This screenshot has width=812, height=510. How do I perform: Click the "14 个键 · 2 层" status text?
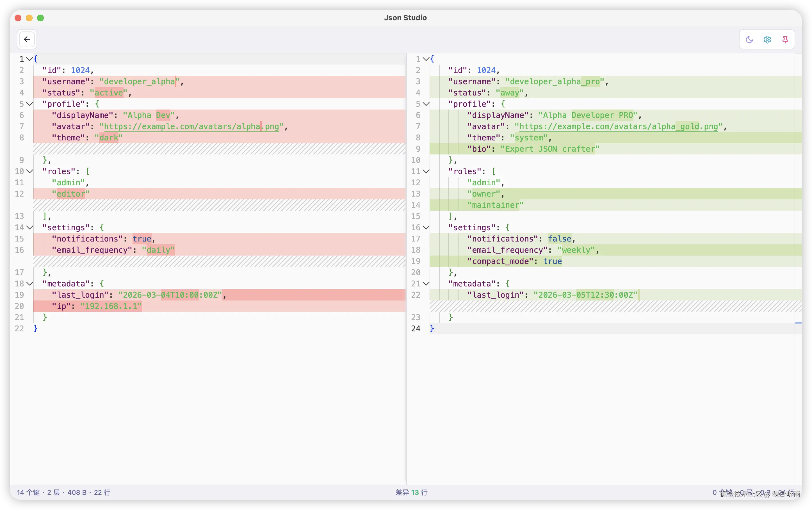click(64, 493)
